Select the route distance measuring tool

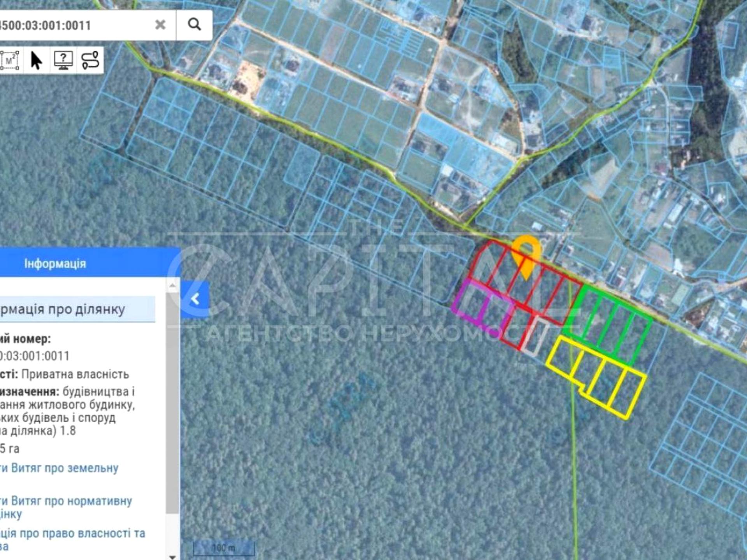pyautogui.click(x=90, y=60)
